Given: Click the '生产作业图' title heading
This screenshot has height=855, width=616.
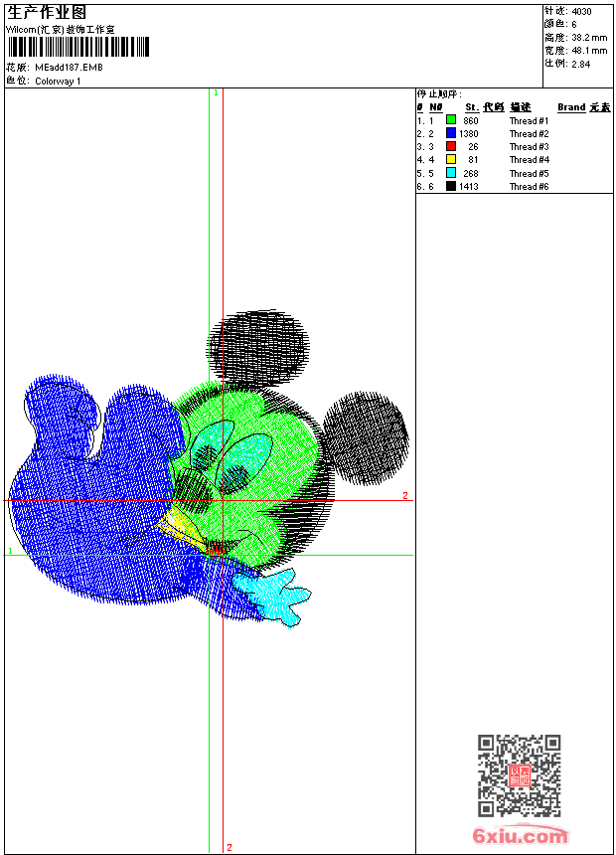Looking at the screenshot, I should click(x=47, y=13).
